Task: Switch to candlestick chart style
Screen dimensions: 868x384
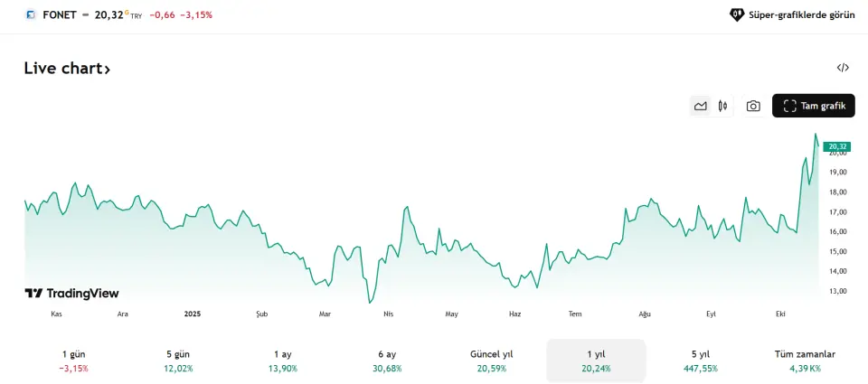Action: coord(722,106)
